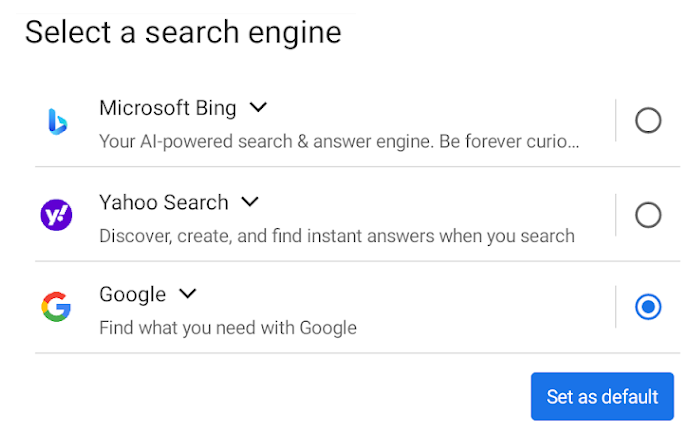Screen dimensions: 683x426
Task: Click the colorful Google G logo
Action: pos(56,307)
